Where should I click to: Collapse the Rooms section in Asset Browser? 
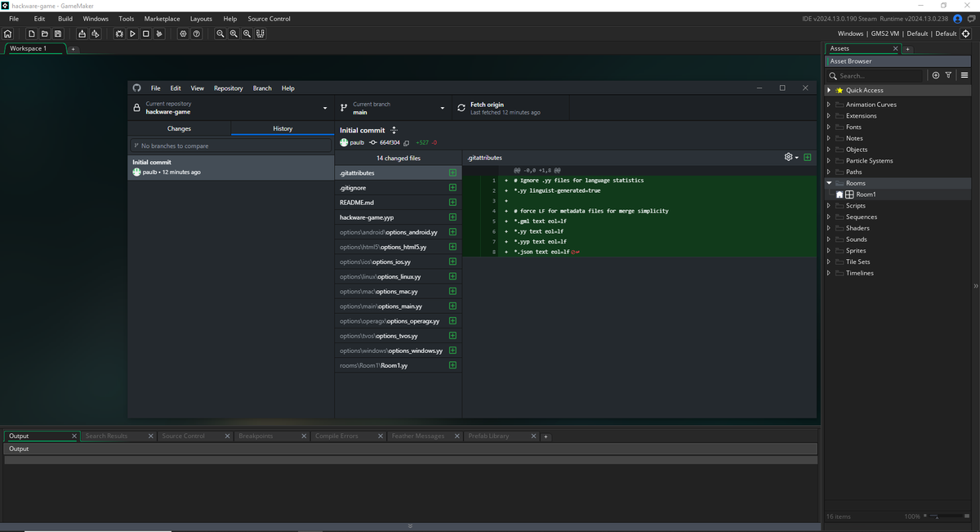[827, 183]
